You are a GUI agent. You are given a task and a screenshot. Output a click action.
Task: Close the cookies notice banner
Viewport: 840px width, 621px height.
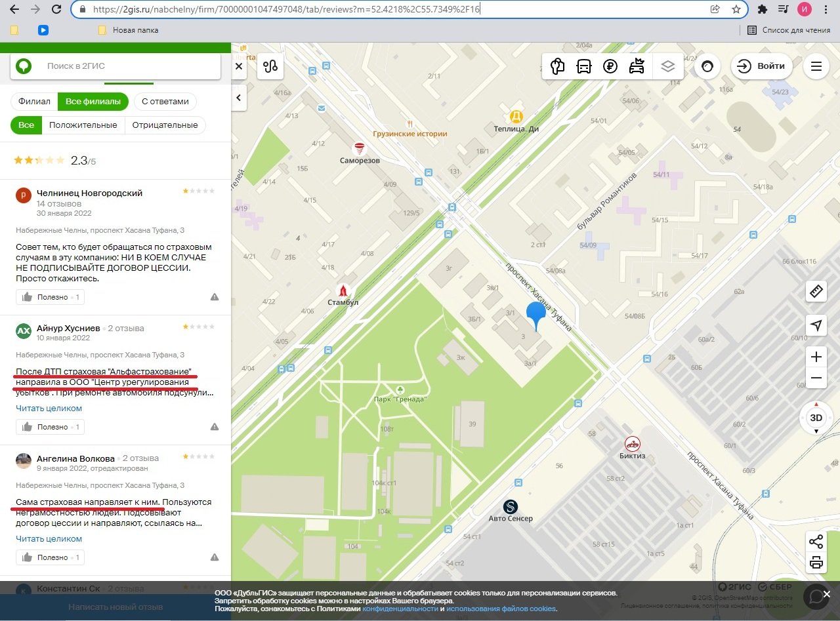tap(827, 594)
